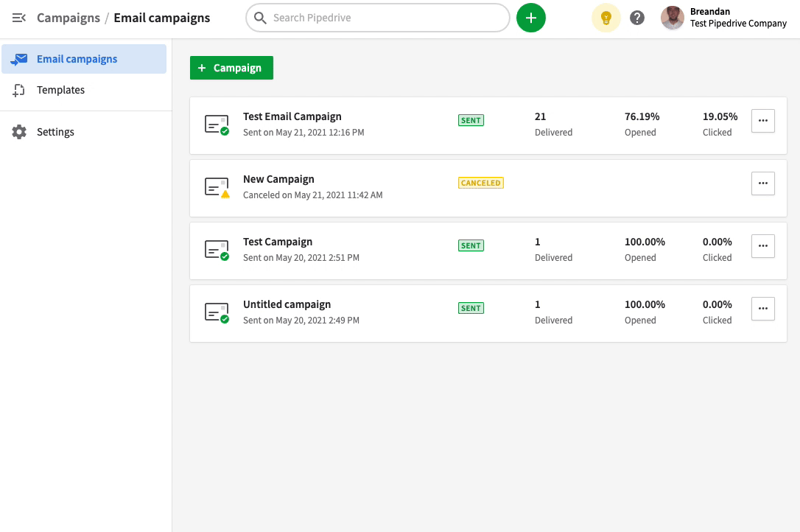Create a new campaign with the Campaign button
This screenshot has height=532, width=800.
point(231,67)
